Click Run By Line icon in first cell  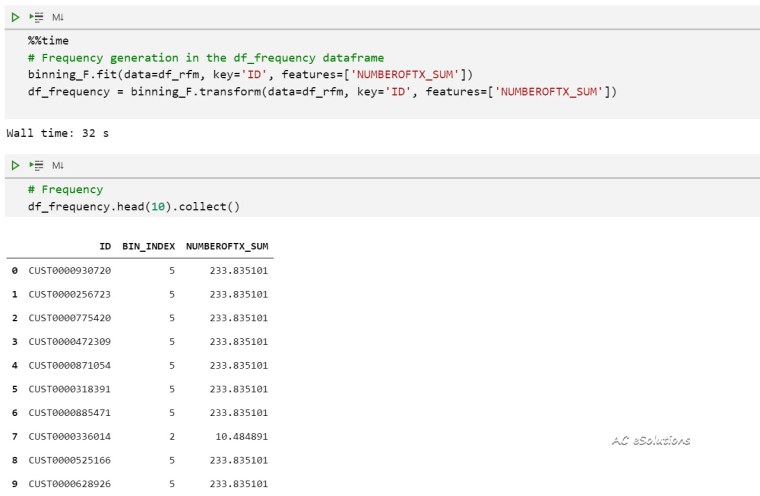(37, 17)
